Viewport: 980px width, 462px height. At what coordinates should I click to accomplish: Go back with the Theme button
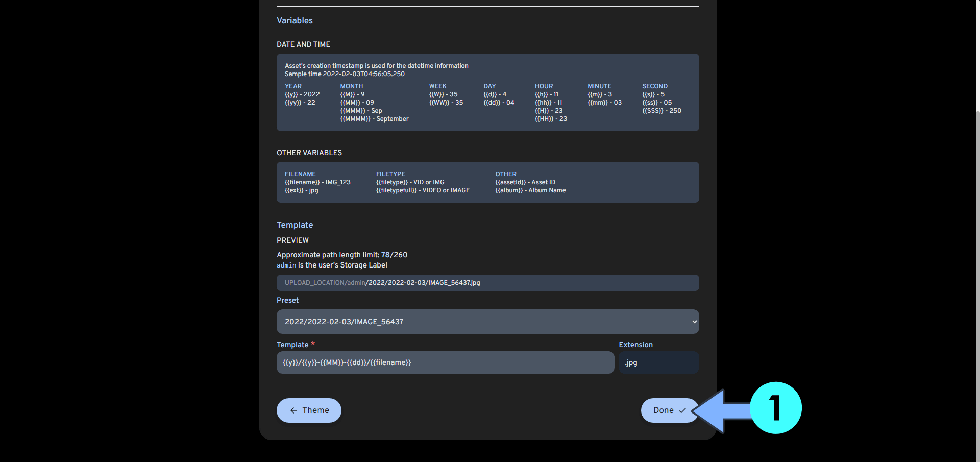pos(309,410)
